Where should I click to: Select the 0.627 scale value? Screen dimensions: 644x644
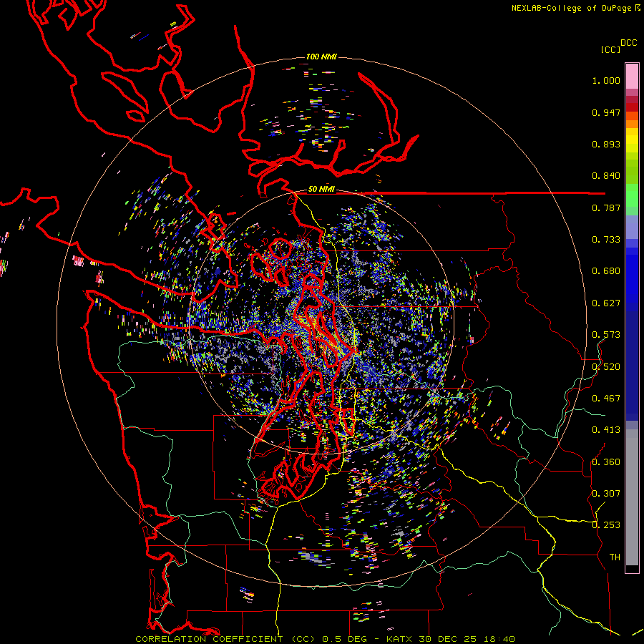coord(606,303)
